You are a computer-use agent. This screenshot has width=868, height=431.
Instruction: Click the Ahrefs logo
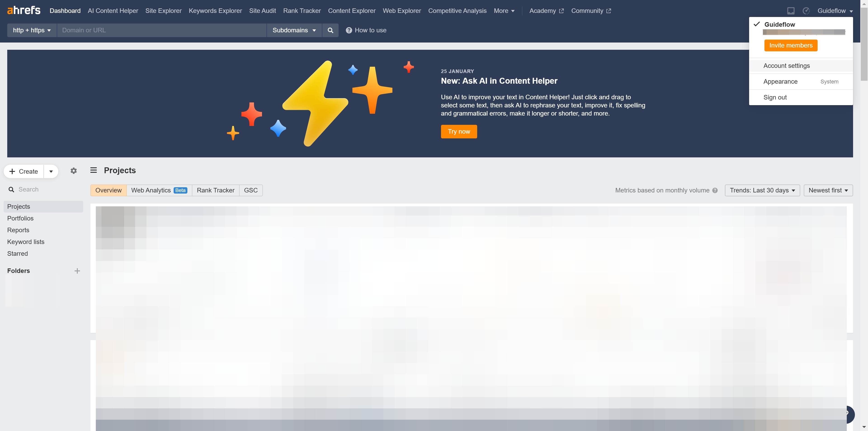point(24,10)
